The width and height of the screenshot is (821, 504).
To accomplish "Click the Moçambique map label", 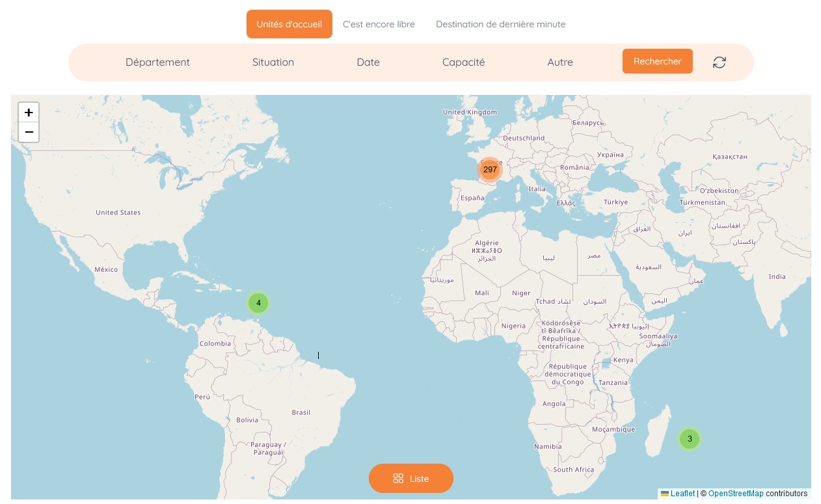I will (613, 429).
